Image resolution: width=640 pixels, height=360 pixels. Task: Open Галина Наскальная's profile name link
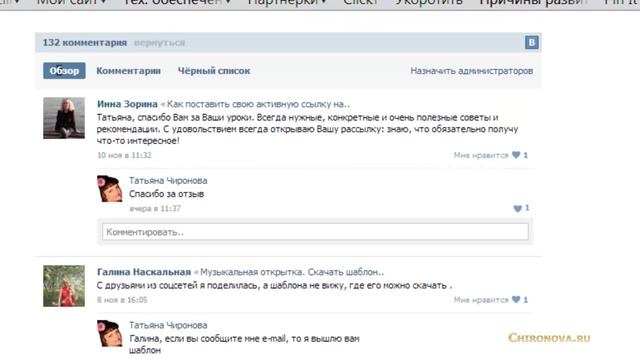pos(144,272)
